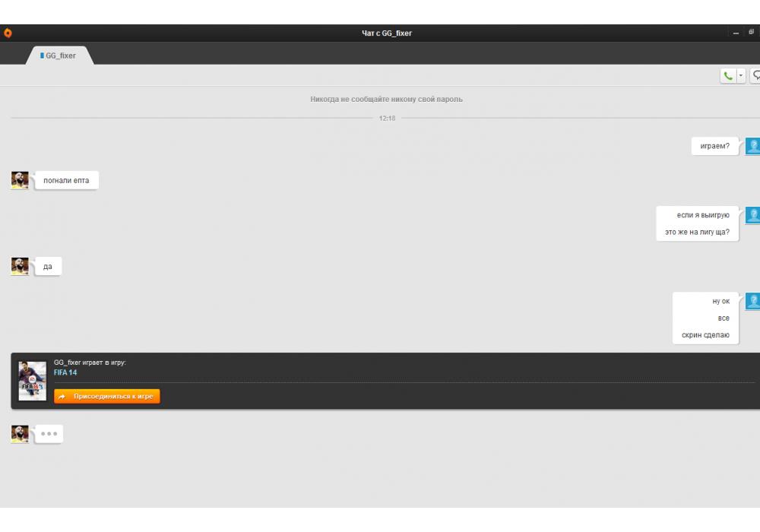Click the Присоединиться к игре button
The width and height of the screenshot is (760, 532).
pyautogui.click(x=106, y=396)
